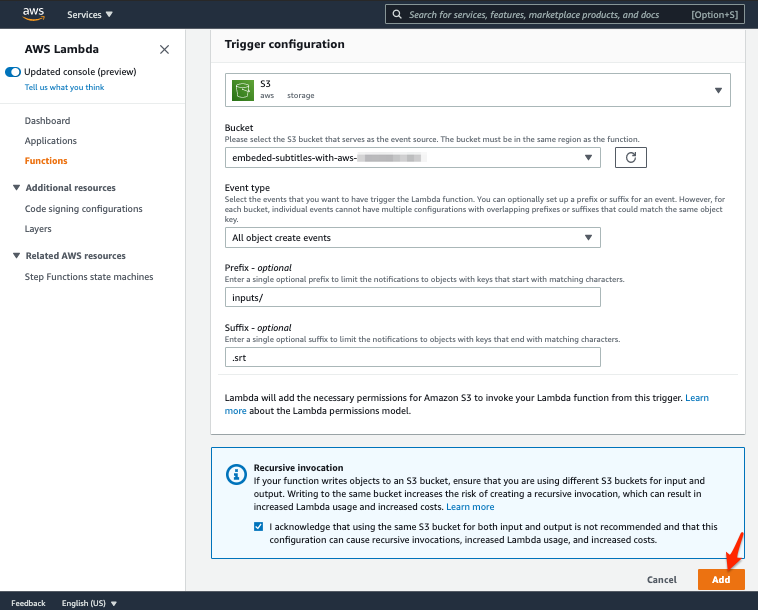The height and width of the screenshot is (610, 758).
Task: Cancel the trigger configuration
Action: [661, 580]
